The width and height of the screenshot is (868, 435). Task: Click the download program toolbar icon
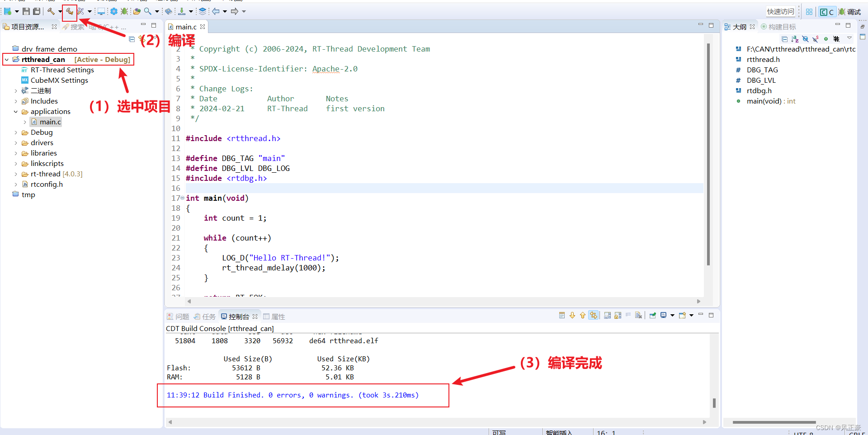pos(182,11)
